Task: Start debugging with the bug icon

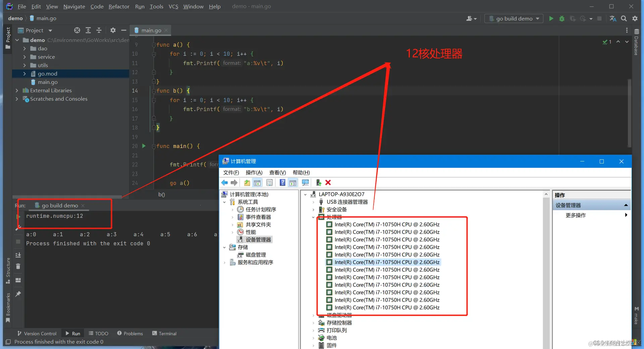Action: point(562,18)
